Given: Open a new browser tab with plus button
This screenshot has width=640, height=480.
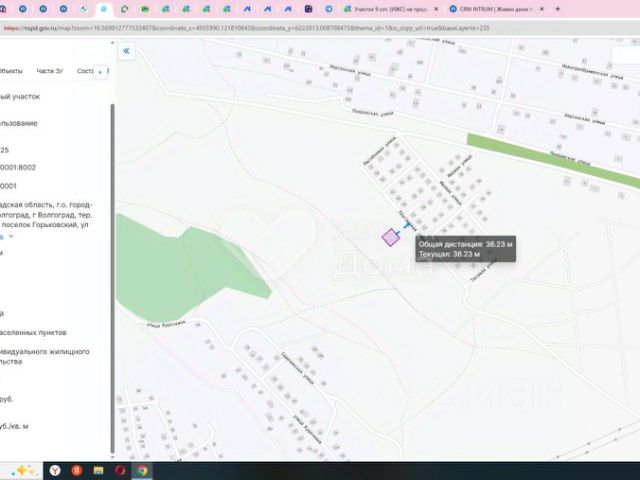Looking at the screenshot, I should 558,9.
